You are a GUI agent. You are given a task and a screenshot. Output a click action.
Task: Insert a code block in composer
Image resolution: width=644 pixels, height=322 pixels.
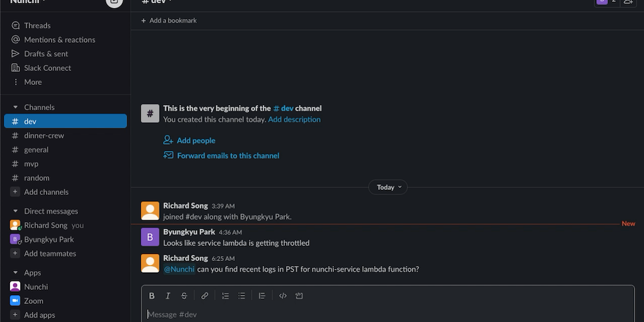299,296
